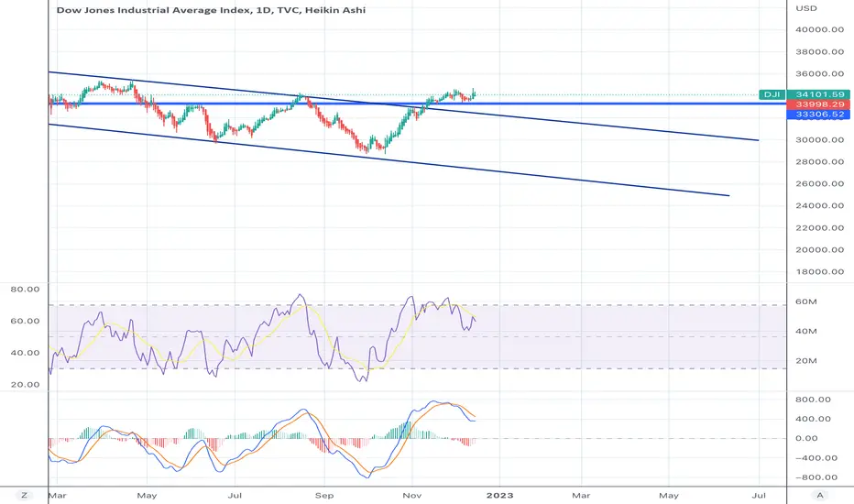Image resolution: width=854 pixels, height=504 pixels.
Task: Click the Sep label on the time axis
Action: click(x=324, y=495)
